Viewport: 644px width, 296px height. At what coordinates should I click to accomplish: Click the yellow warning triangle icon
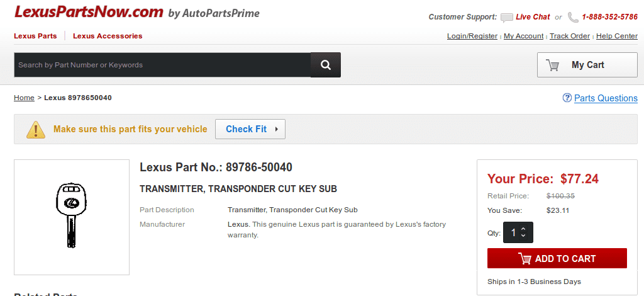pos(36,130)
